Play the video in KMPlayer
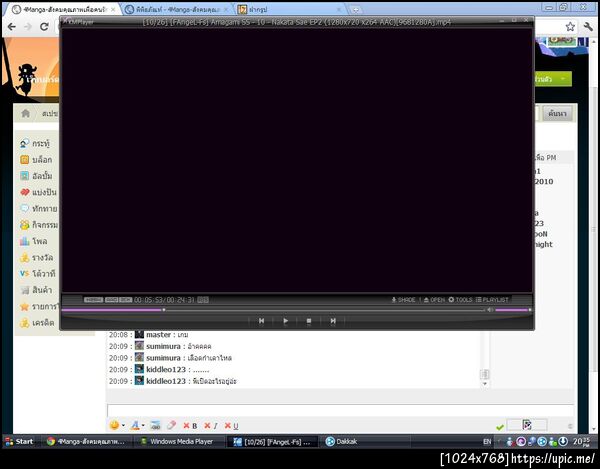Viewport: 600px width, 469px height. [x=285, y=321]
